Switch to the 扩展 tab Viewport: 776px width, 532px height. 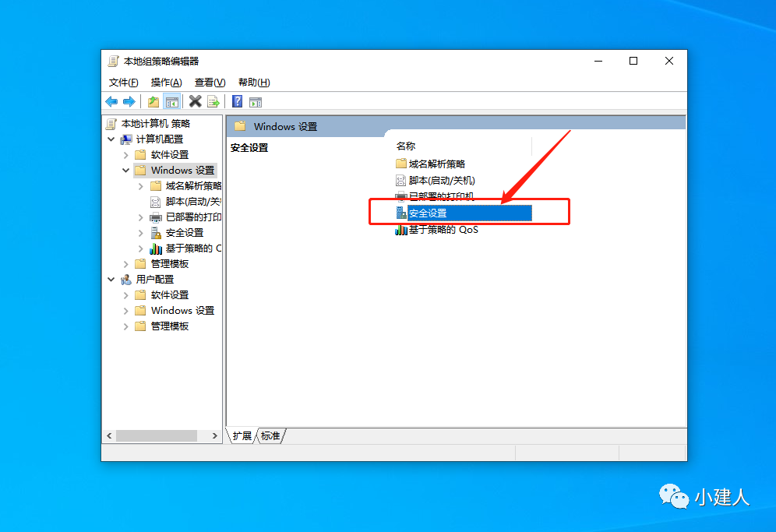(x=242, y=435)
